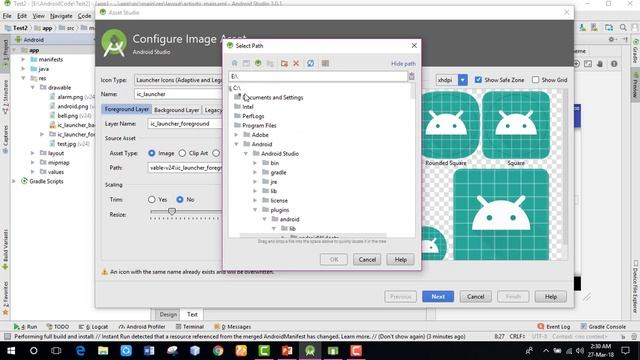Expand the gradle folder node
This screenshot has height=360, width=640.
(255, 172)
